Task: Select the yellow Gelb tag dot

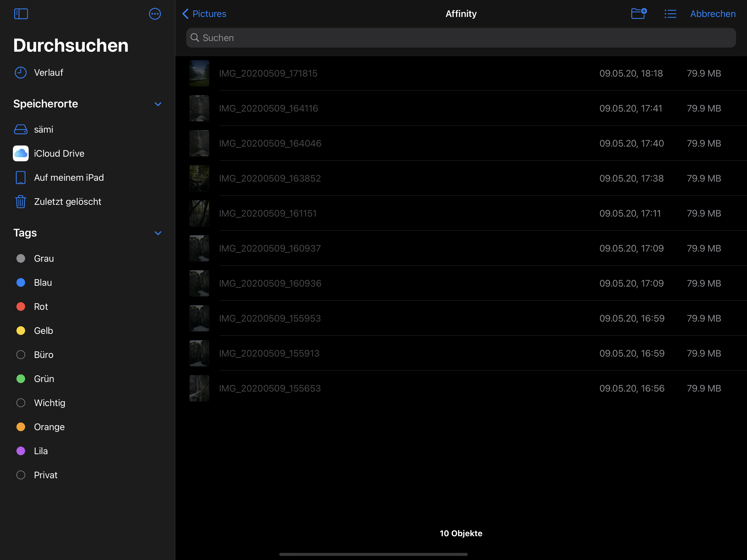Action: pos(21,331)
